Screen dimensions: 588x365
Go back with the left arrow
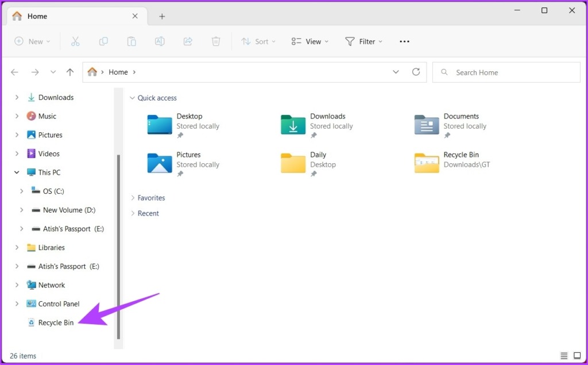14,72
